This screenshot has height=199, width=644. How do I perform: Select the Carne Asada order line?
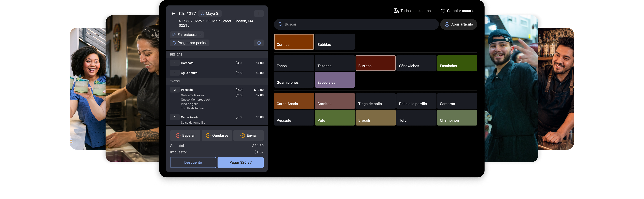coord(217,117)
